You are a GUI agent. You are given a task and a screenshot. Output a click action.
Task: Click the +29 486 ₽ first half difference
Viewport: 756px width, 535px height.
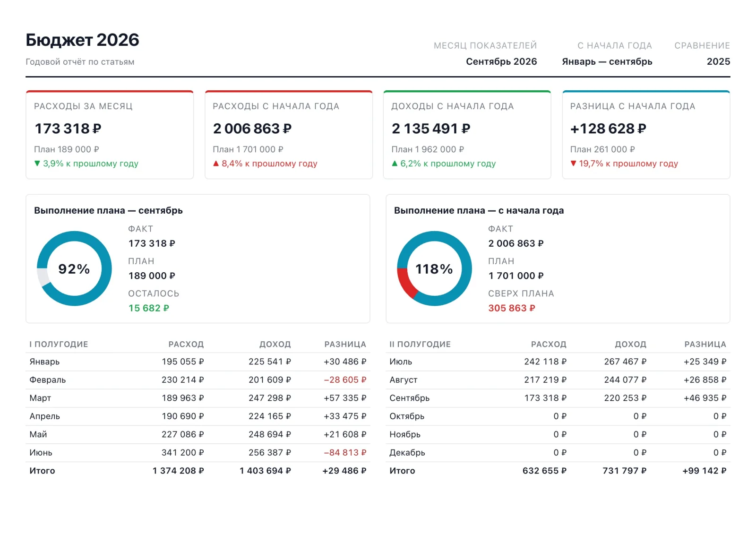click(x=344, y=471)
